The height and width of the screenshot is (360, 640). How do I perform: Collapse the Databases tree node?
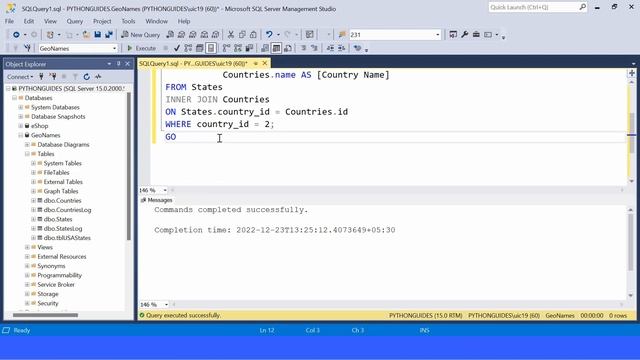click(14, 98)
